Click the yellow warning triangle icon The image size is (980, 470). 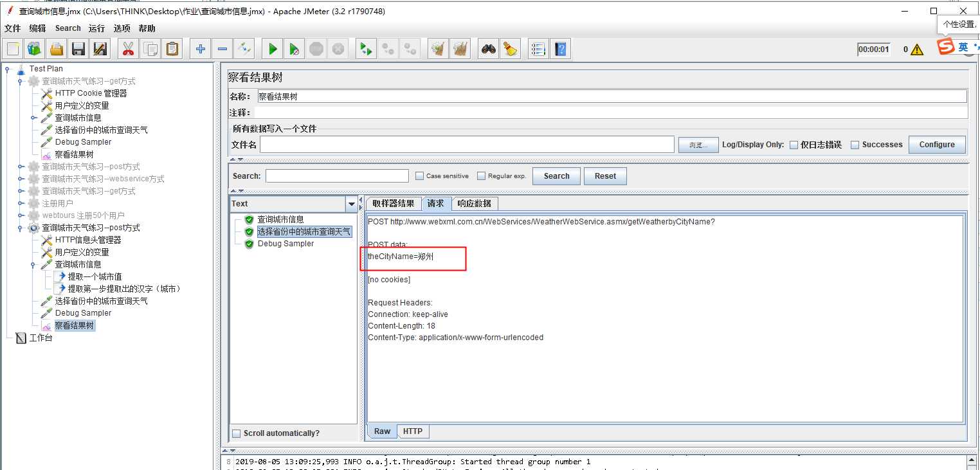[x=917, y=50]
